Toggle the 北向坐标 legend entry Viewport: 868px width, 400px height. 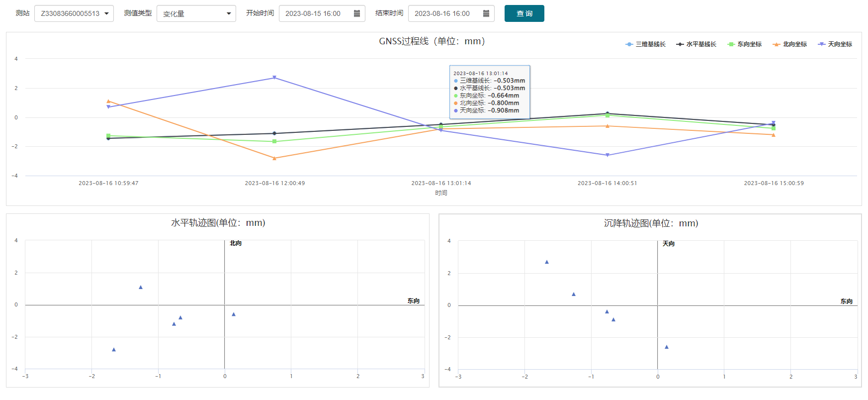(789, 44)
